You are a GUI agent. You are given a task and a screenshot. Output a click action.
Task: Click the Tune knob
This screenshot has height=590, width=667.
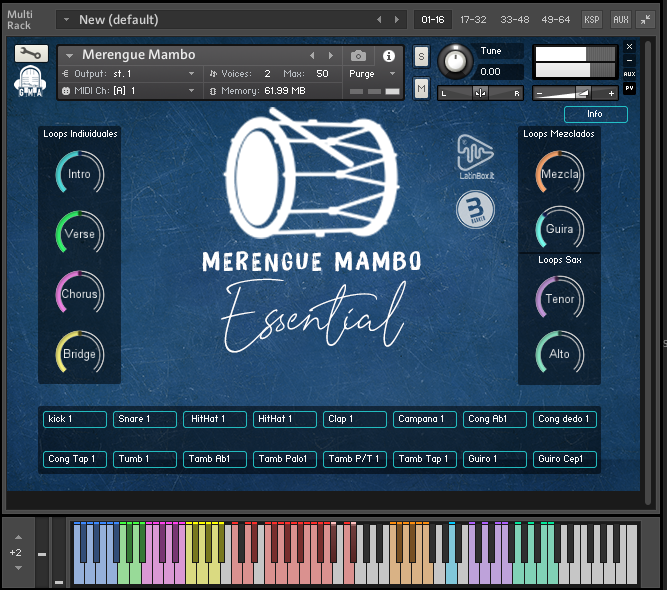coord(455,62)
